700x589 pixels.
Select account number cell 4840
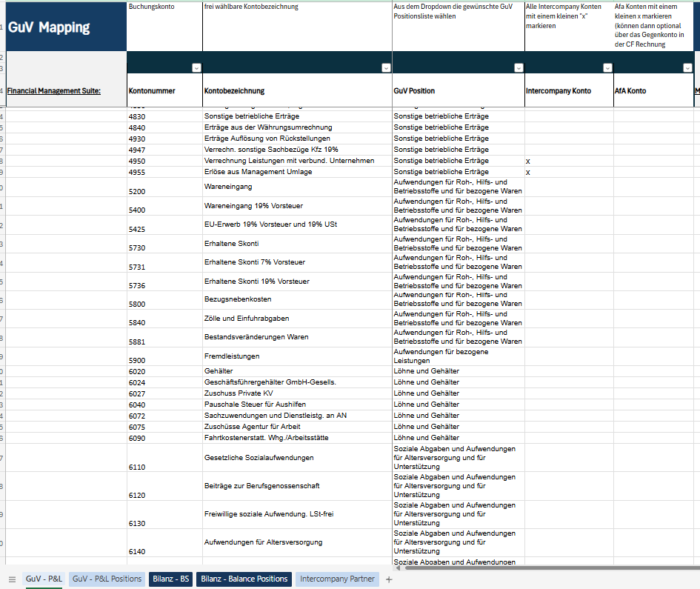(x=164, y=127)
